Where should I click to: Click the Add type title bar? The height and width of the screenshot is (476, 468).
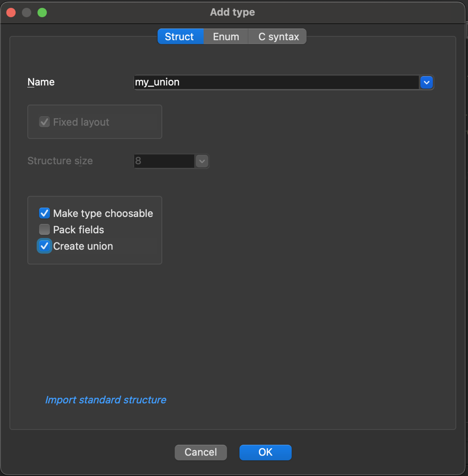(x=233, y=12)
